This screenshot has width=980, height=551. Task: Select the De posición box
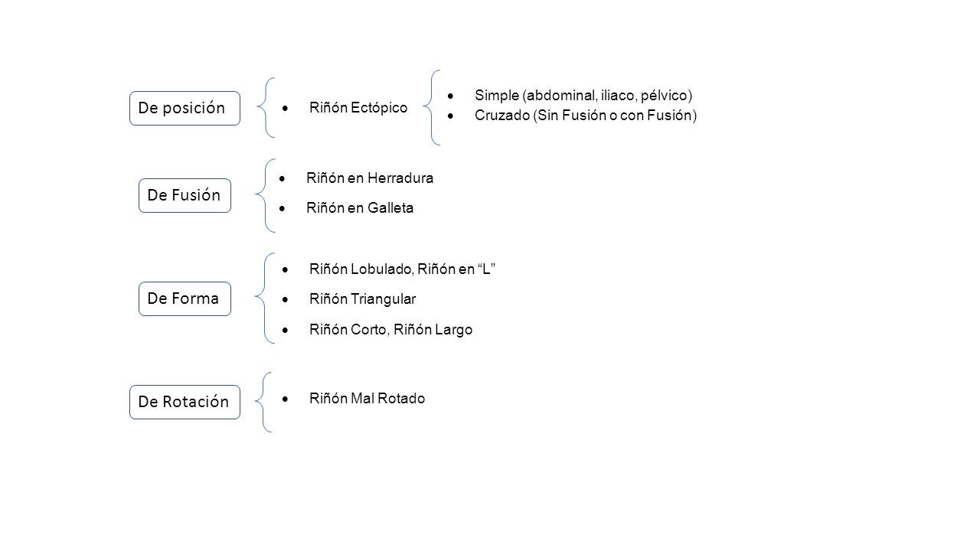(x=185, y=108)
